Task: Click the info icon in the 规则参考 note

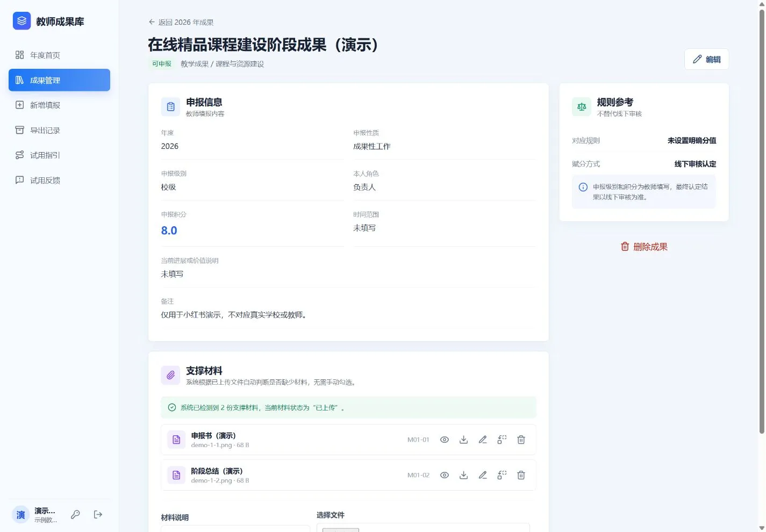Action: coord(583,187)
